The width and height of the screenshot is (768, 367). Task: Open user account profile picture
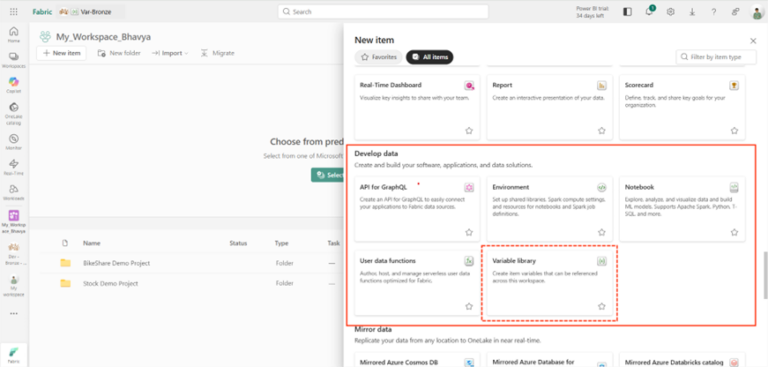tap(758, 12)
